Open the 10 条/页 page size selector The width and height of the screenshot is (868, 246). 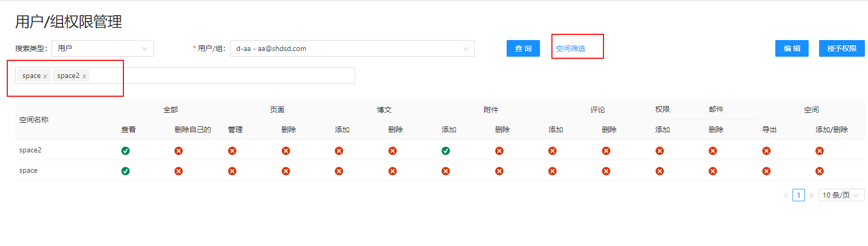pos(841,196)
